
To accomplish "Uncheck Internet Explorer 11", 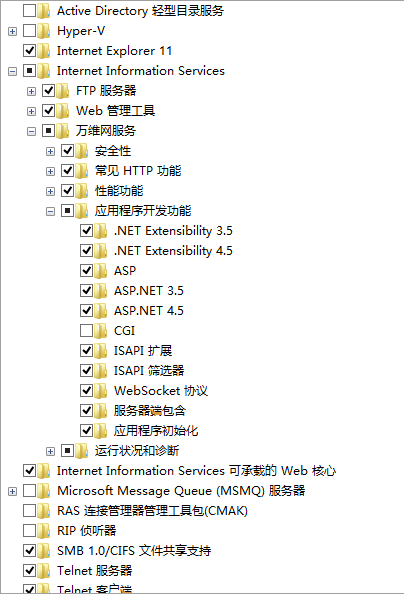I will pos(30,50).
